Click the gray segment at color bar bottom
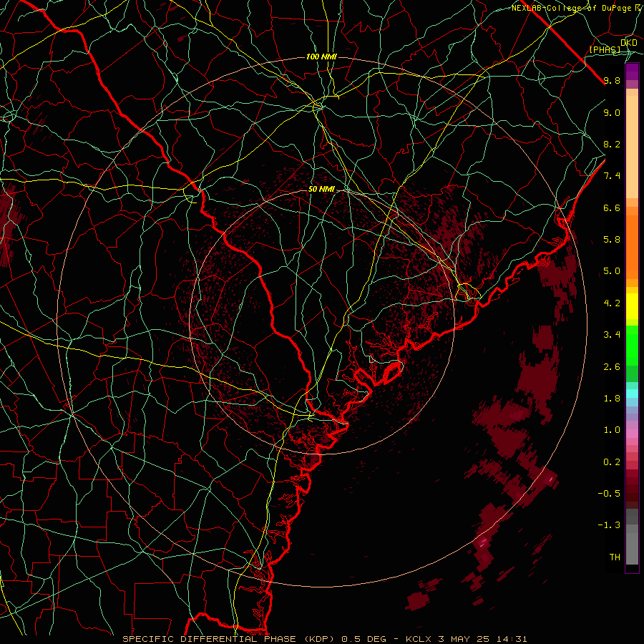The height and width of the screenshot is (644, 644). (632, 548)
